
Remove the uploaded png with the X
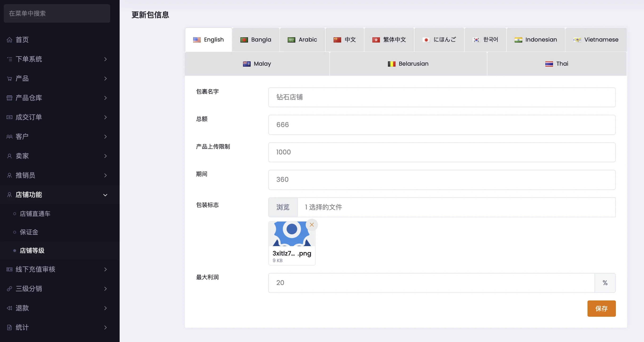coord(312,225)
